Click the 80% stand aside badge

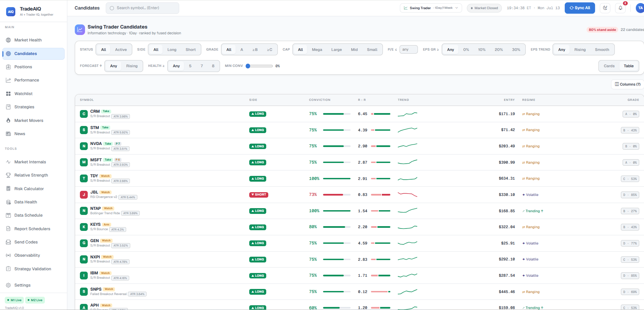602,30
